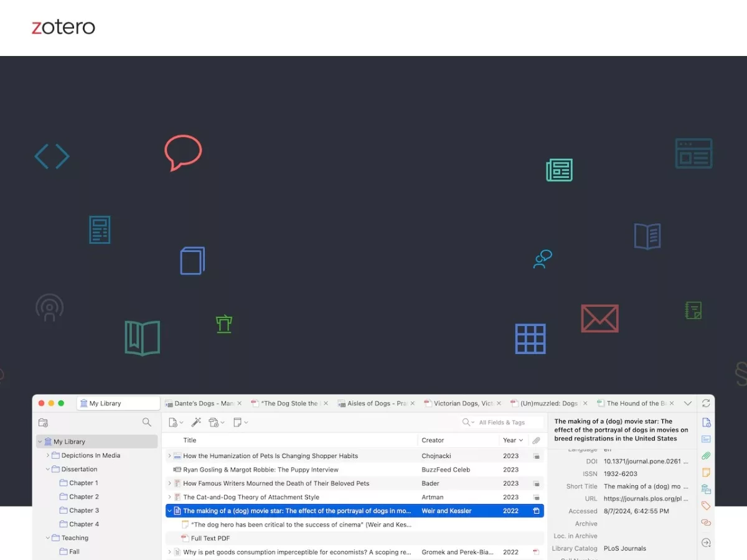
Task: Close The Hound of the B tab
Action: click(x=672, y=403)
